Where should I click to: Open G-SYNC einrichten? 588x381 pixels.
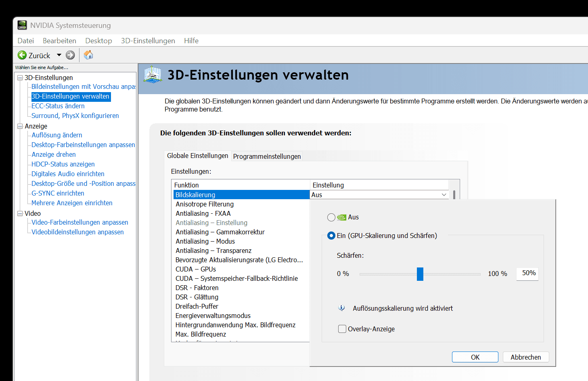click(58, 193)
